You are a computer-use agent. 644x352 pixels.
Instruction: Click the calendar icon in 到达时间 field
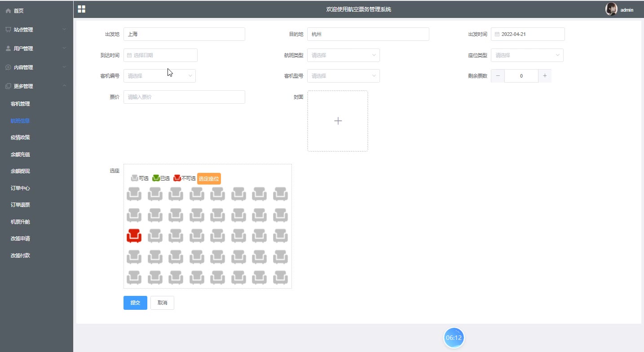(x=129, y=55)
